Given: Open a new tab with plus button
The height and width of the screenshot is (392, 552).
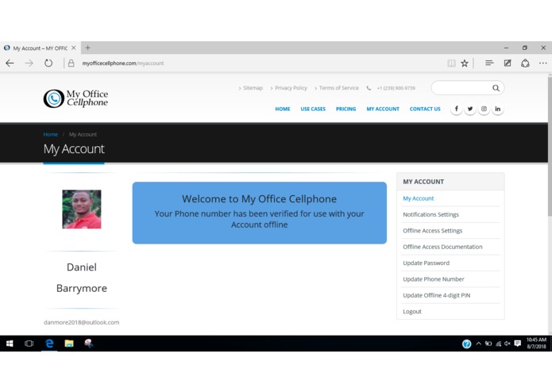Looking at the screenshot, I should pos(87,48).
